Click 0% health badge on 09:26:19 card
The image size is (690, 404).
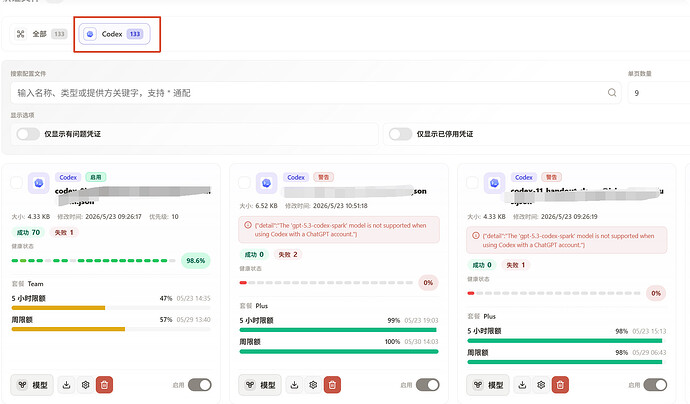pos(656,293)
